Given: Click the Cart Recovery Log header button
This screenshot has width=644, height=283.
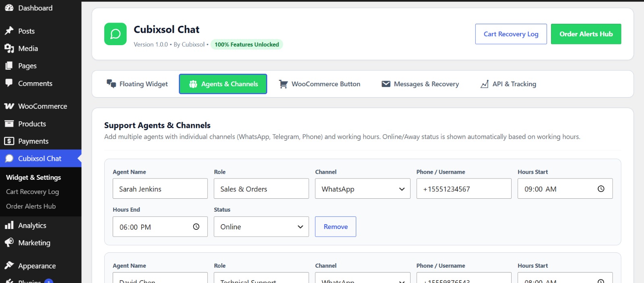Looking at the screenshot, I should click(x=511, y=34).
